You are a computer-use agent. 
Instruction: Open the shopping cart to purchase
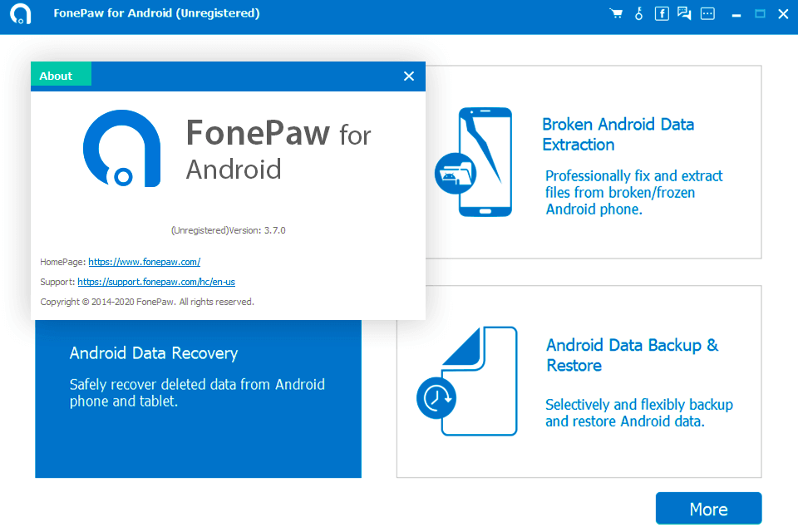point(616,13)
